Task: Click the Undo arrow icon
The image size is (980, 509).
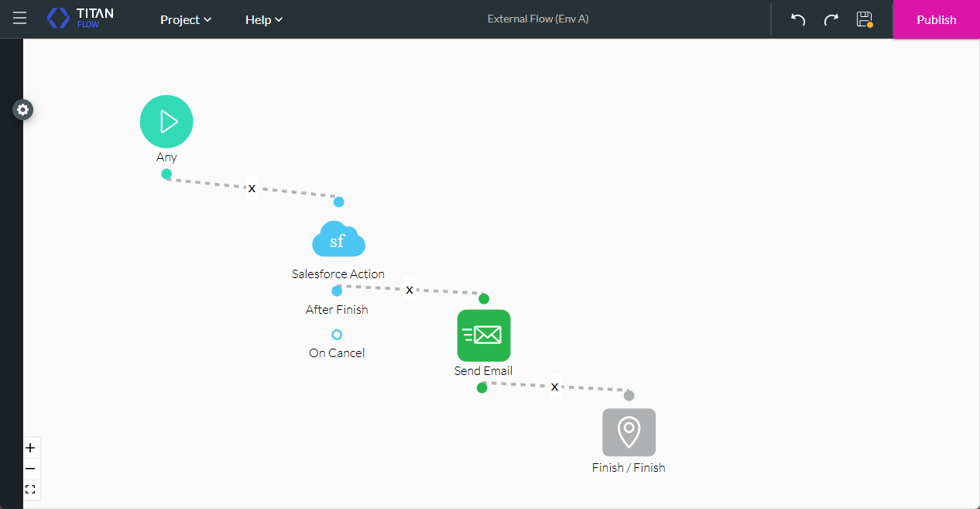Action: [x=797, y=19]
